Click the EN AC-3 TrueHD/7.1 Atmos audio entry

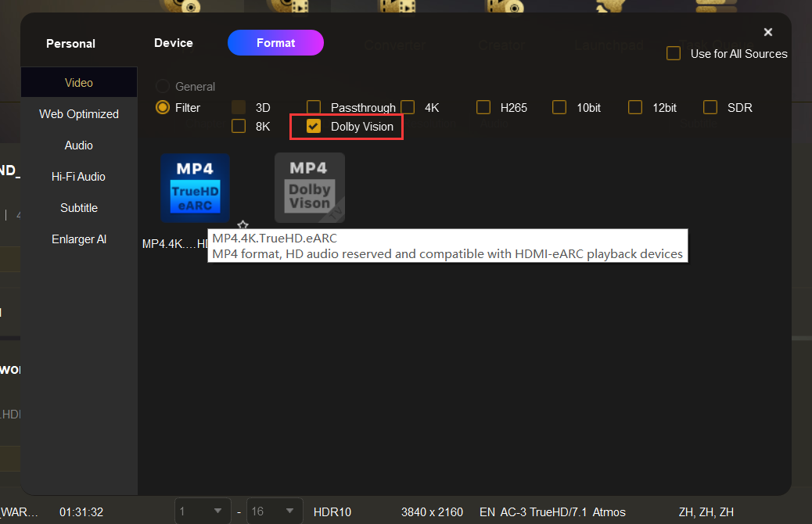[552, 512]
